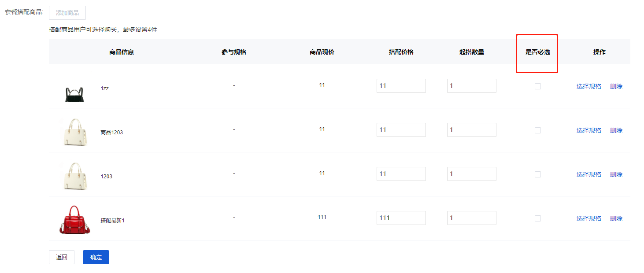Click product name 商品1203
The width and height of the screenshot is (644, 273).
pyautogui.click(x=112, y=133)
